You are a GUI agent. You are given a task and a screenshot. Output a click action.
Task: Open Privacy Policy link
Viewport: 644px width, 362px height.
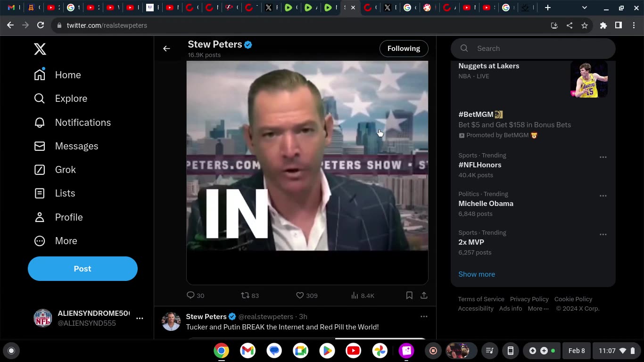529,299
